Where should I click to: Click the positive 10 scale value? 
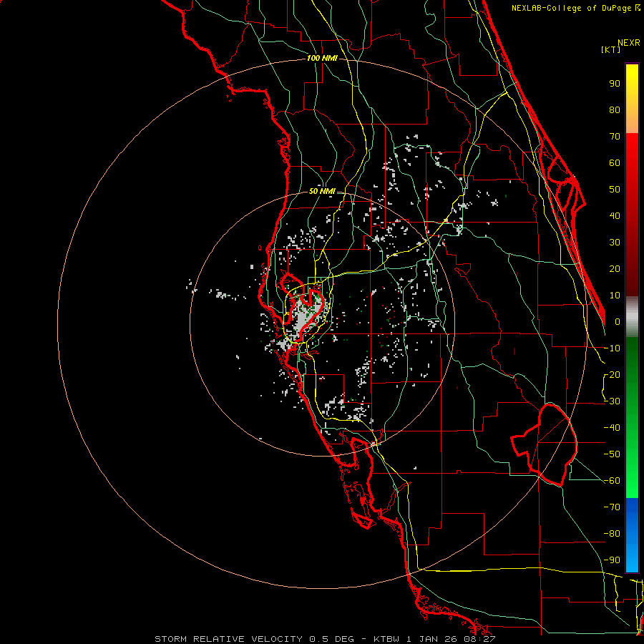615,296
